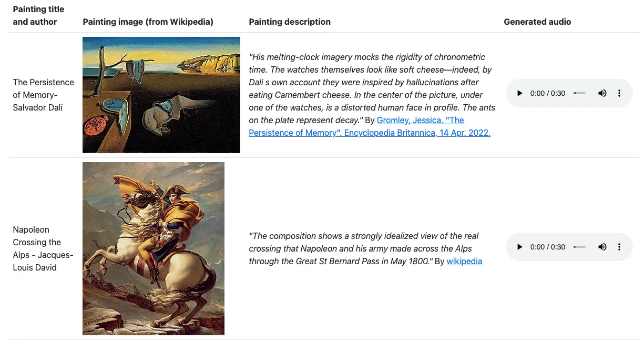This screenshot has width=644, height=340.
Task: Mute the Napoleon Crossing the Alps audio player
Action: pos(602,247)
